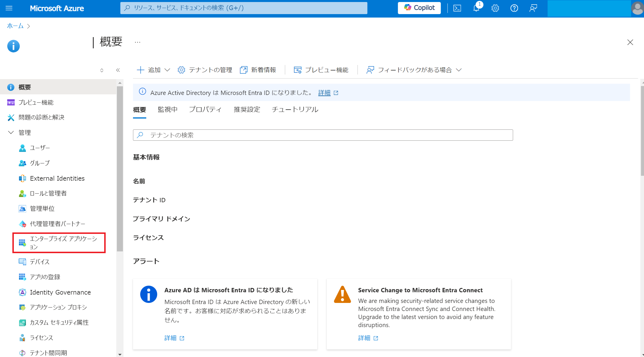This screenshot has width=644, height=357.
Task: Collapse the 管理 section
Action: 11,132
